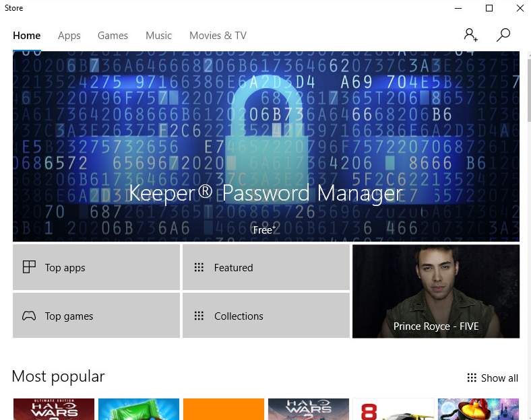531x420 pixels.
Task: Go to the Music tab
Action: click(158, 36)
